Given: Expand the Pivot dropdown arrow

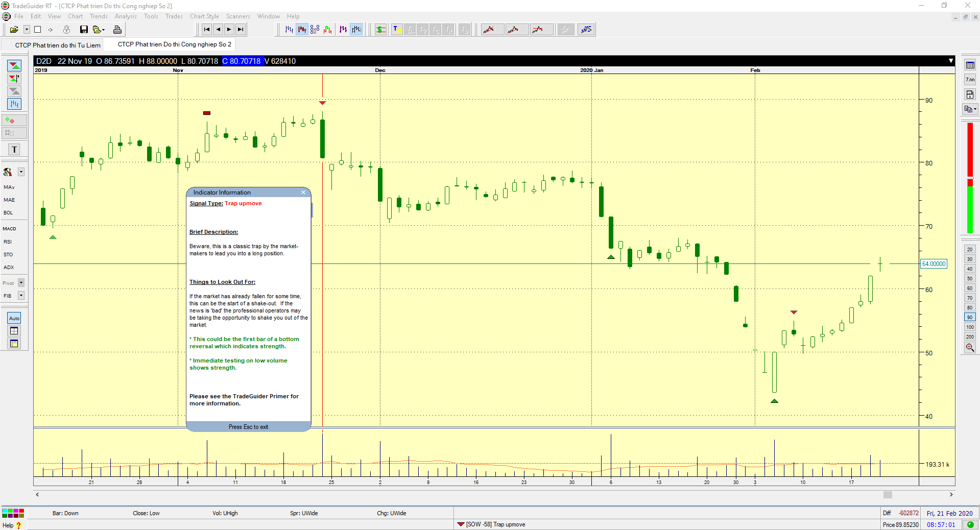Looking at the screenshot, I should pyautogui.click(x=21, y=283).
